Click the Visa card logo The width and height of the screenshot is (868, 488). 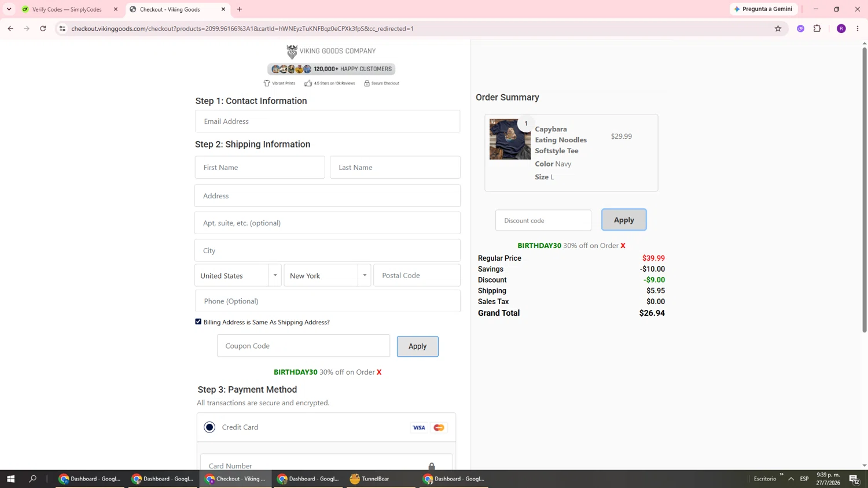(419, 428)
